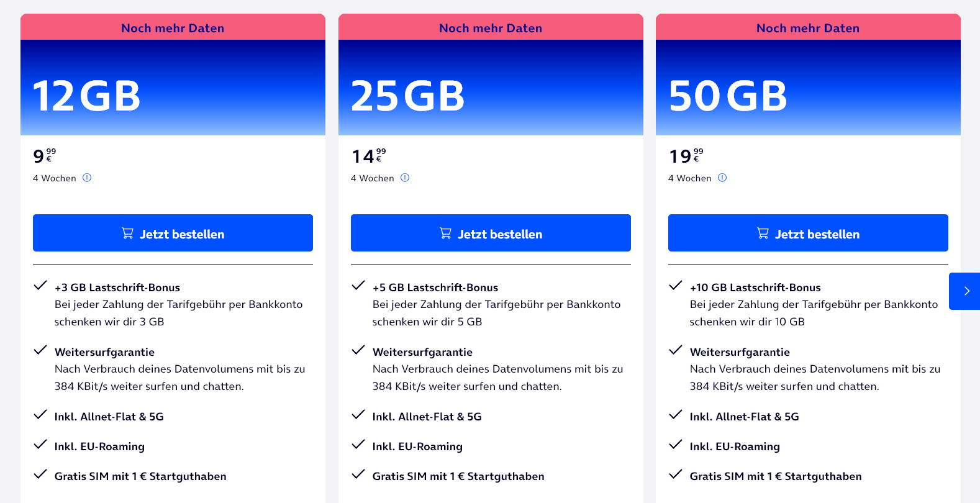Select the 12 GB plan header
Viewport: 980px width, 503px height.
tap(173, 88)
